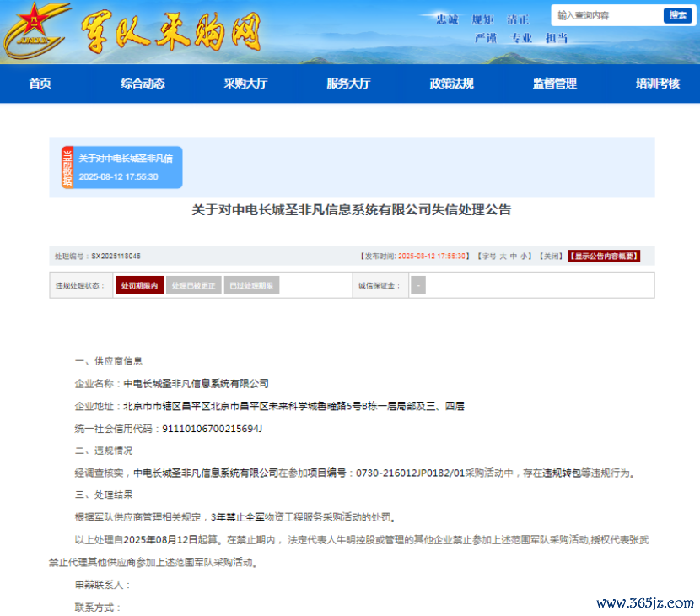Go to 首页 home tab
The width and height of the screenshot is (700, 616).
[x=40, y=84]
